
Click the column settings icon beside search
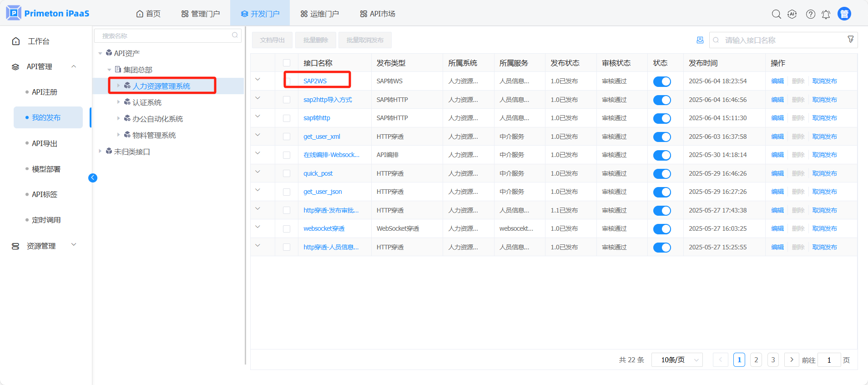(700, 40)
